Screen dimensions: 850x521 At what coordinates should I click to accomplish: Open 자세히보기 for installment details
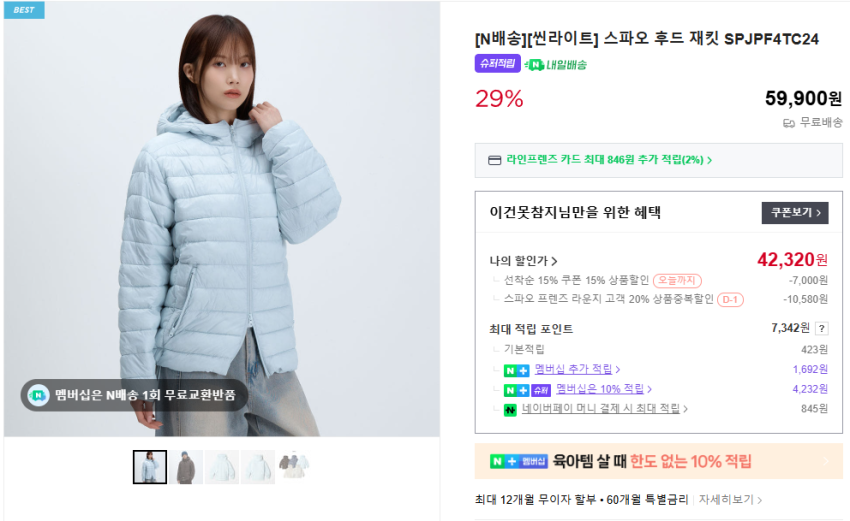click(x=730, y=499)
